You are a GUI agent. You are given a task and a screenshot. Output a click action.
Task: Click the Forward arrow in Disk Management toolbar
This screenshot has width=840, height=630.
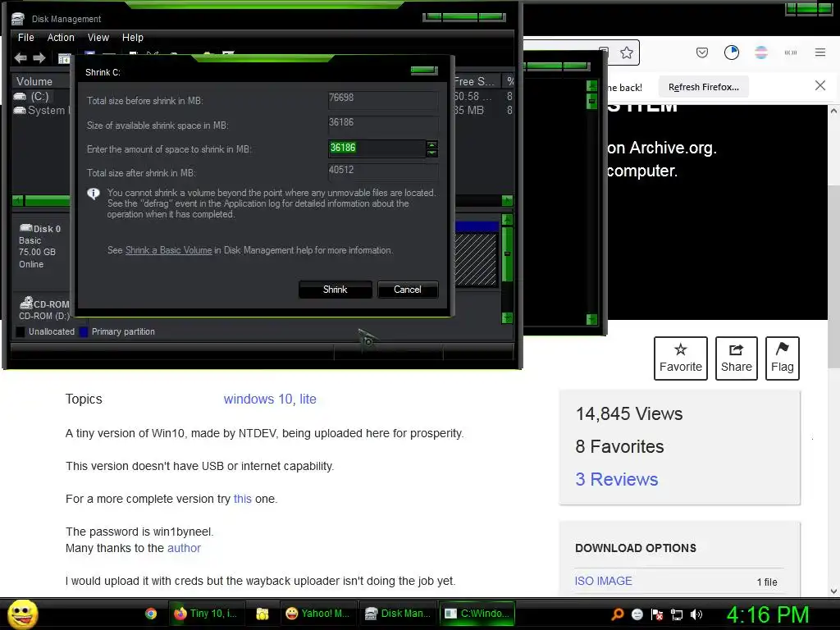pyautogui.click(x=39, y=58)
